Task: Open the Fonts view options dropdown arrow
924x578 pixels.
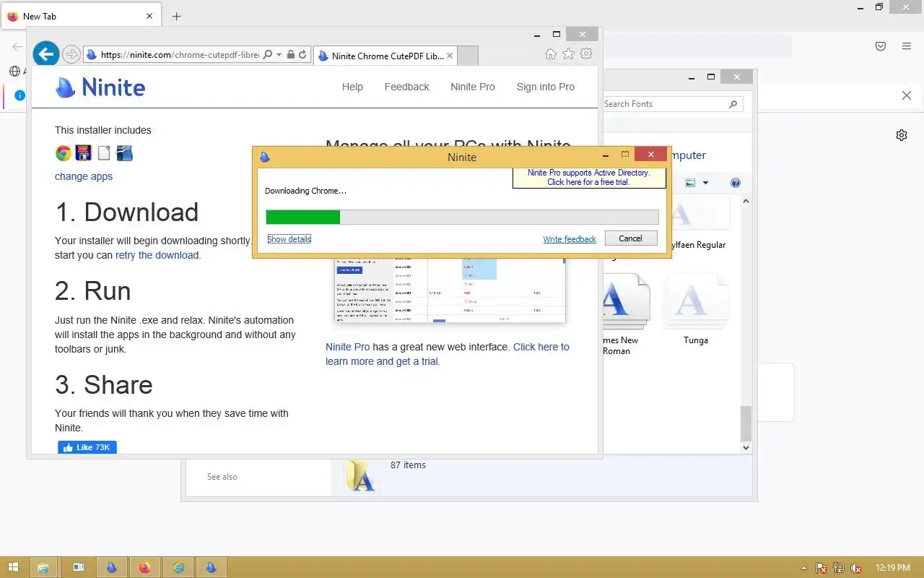Action: [706, 183]
